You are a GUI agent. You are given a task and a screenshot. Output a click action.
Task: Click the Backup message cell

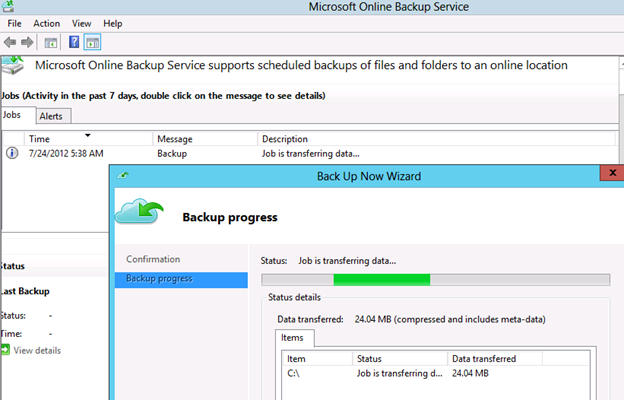(x=172, y=153)
